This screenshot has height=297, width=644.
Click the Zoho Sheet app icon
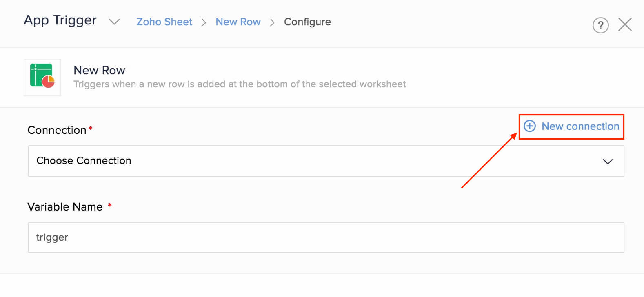tap(42, 78)
